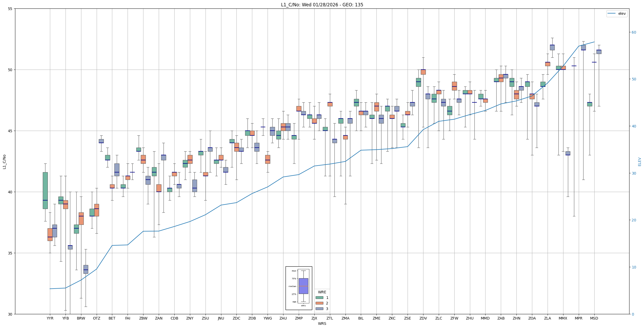
Task: Click the YYR station tick label
Action: tap(50, 318)
